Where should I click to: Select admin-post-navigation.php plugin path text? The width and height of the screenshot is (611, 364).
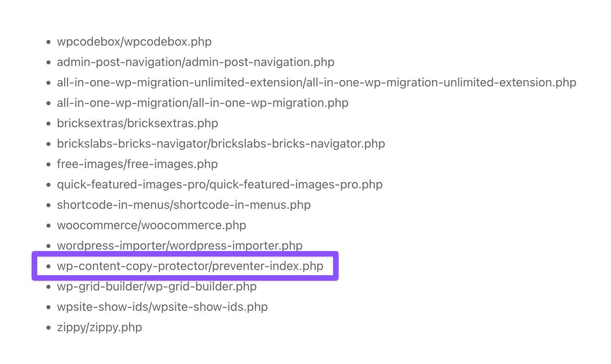[x=195, y=62]
